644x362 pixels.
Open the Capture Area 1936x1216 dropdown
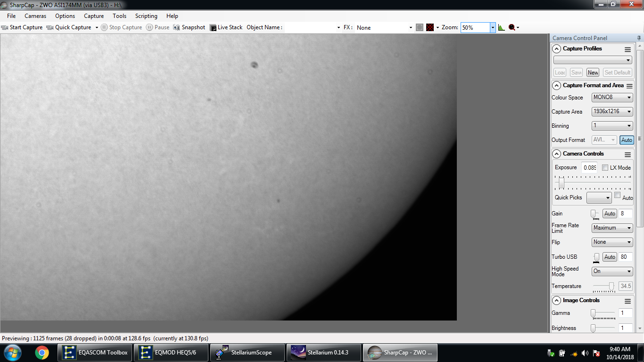click(x=612, y=112)
